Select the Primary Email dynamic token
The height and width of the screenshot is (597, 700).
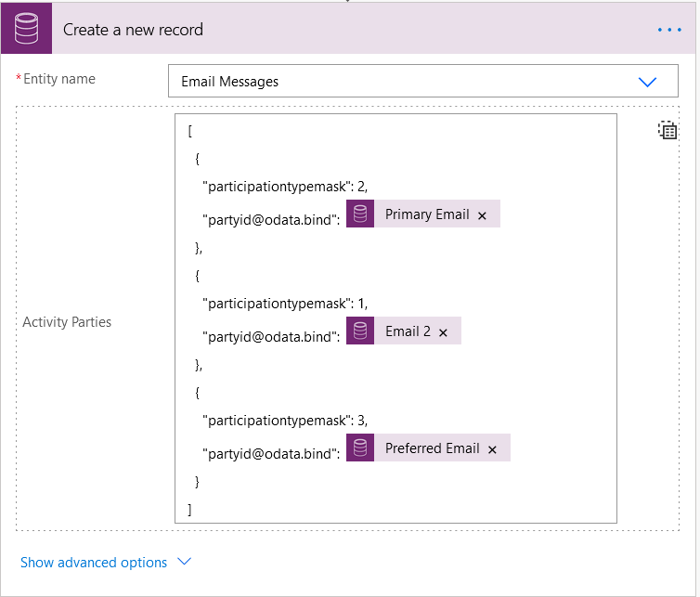[x=423, y=214]
